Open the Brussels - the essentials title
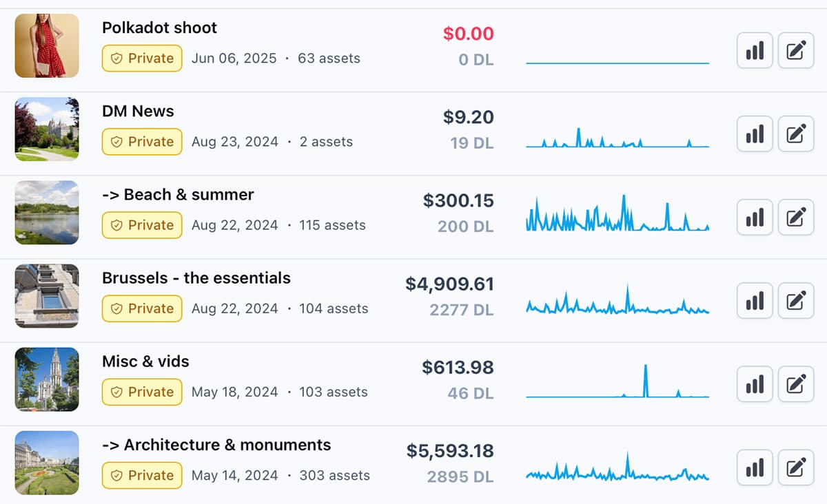The height and width of the screenshot is (504, 827). click(x=196, y=278)
